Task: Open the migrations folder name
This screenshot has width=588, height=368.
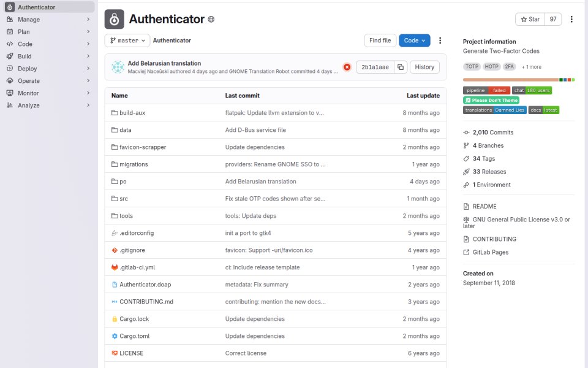Action: click(134, 164)
